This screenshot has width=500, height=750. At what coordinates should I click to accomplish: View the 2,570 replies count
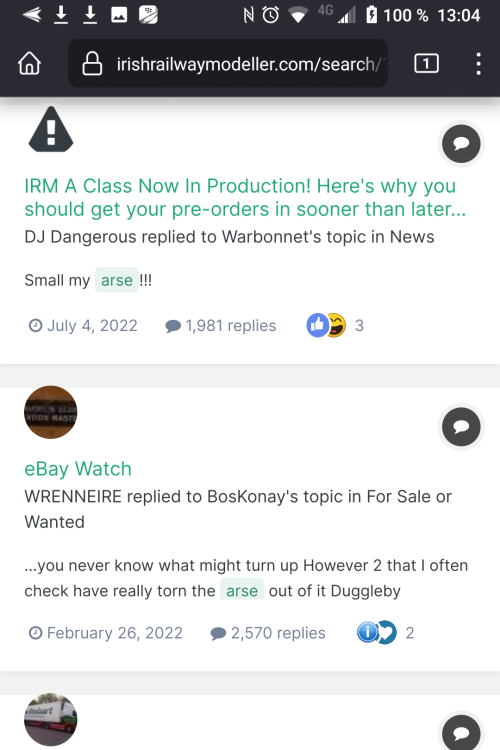point(268,633)
